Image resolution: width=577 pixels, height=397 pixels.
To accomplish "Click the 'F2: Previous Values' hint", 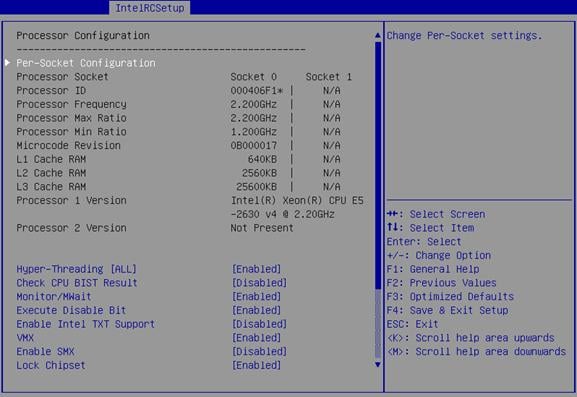I will point(442,283).
